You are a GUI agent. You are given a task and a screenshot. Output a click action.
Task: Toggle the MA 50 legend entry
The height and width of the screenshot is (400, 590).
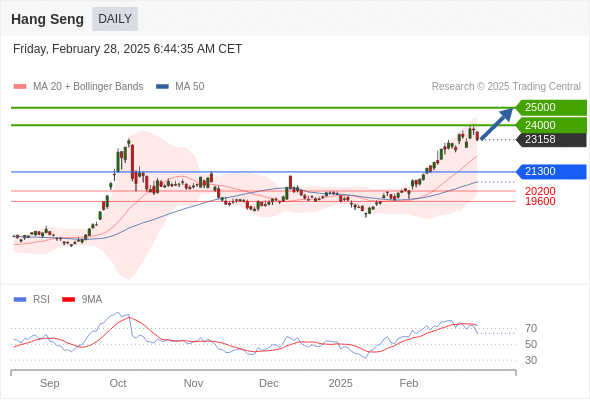[180, 87]
